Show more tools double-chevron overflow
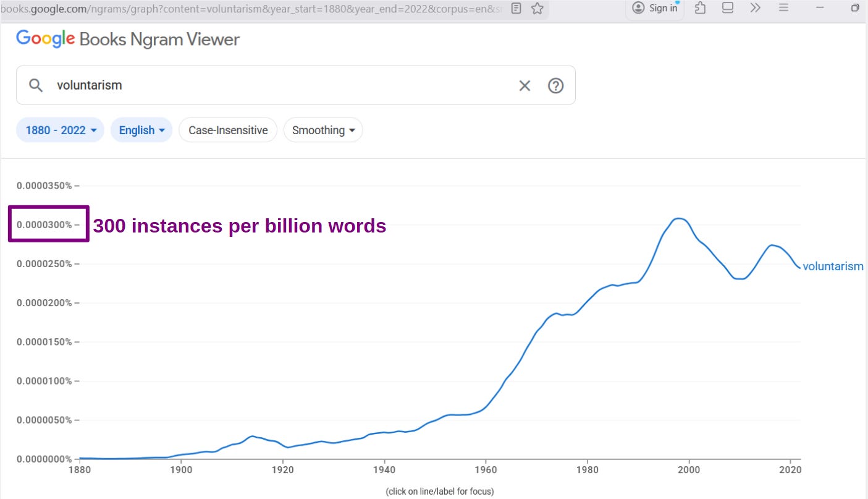Viewport: 868px width, 499px height. (756, 8)
